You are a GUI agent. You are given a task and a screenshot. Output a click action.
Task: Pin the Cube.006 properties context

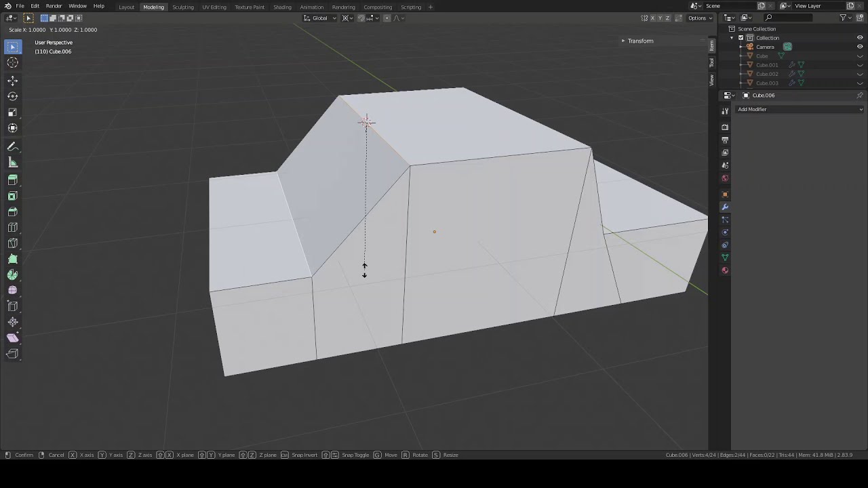click(860, 96)
